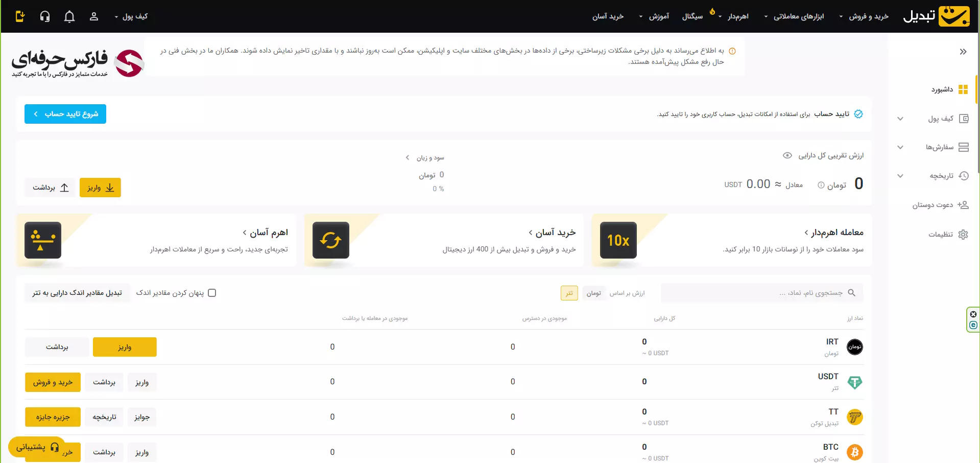
Task: Open سود و زیان details arrow
Action: tap(408, 157)
